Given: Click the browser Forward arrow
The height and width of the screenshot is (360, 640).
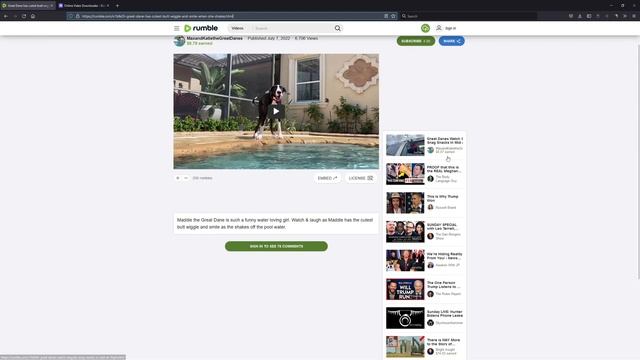Looking at the screenshot, I should 15,16.
